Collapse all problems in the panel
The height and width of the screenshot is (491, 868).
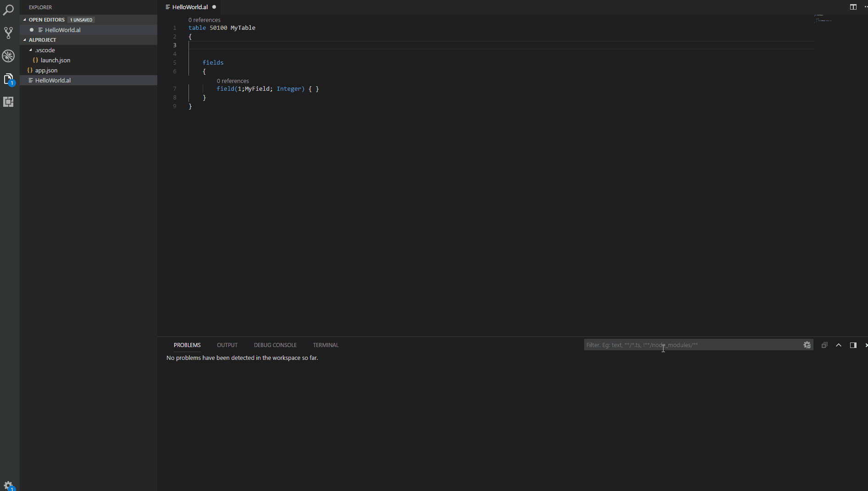tap(824, 345)
